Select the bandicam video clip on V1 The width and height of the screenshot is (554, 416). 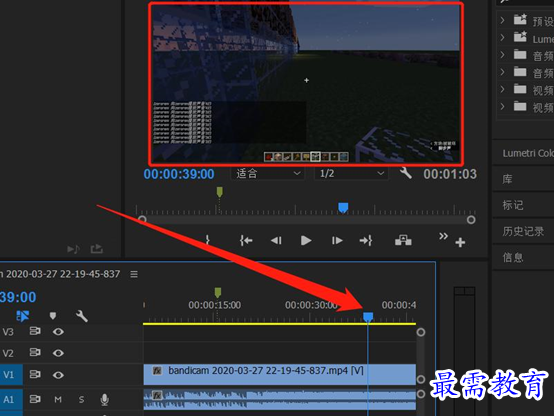(279, 375)
